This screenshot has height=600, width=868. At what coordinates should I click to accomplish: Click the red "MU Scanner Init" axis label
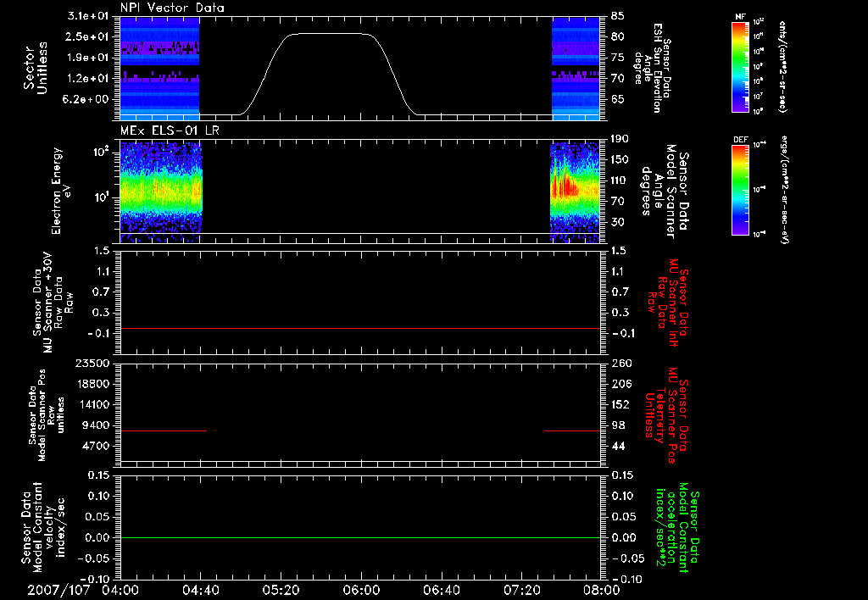(x=667, y=303)
